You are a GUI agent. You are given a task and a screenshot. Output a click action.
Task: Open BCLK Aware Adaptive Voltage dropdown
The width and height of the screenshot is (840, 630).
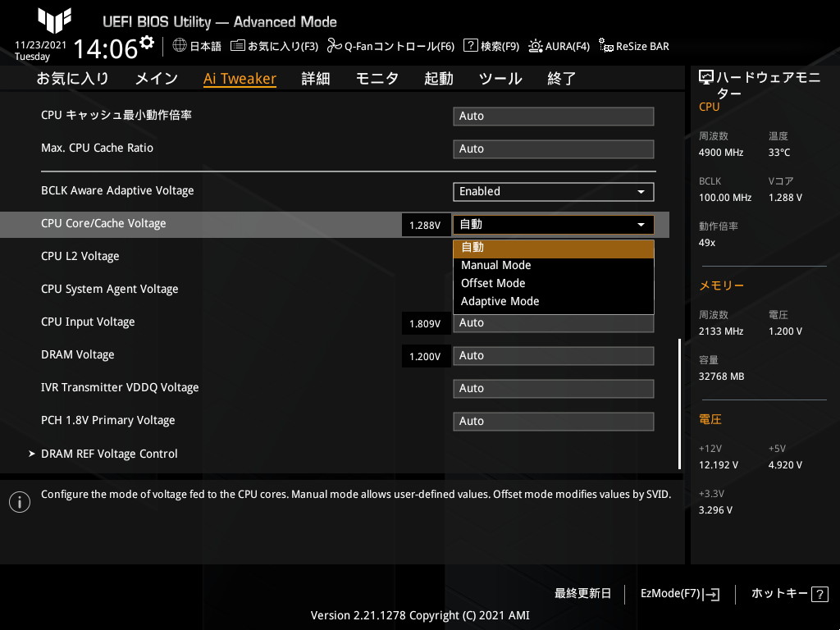pyautogui.click(x=554, y=192)
